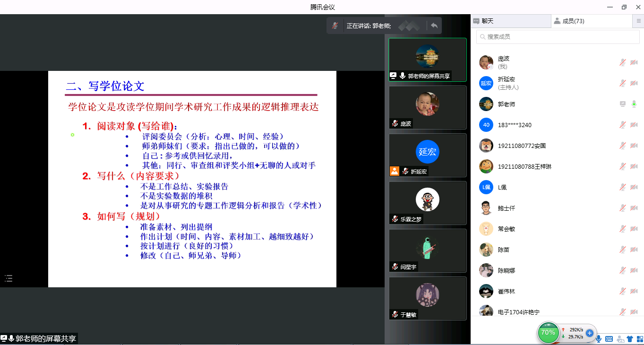Click the blue microphone icon in the bottom tray
Image resolution: width=644 pixels, height=345 pixels.
click(x=599, y=339)
